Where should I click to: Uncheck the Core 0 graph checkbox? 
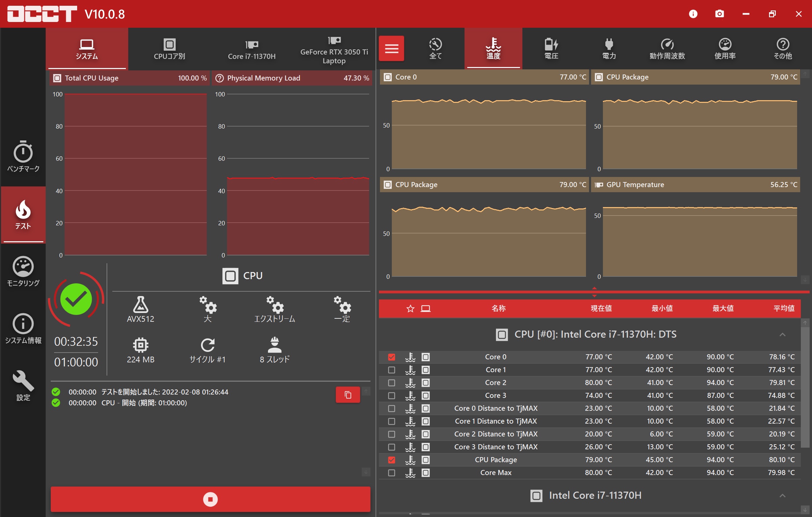pos(391,357)
